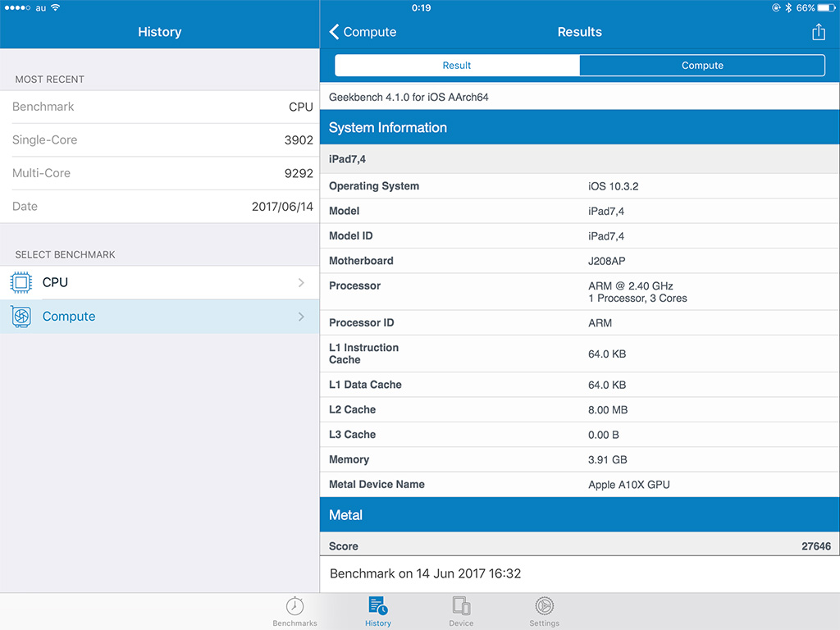Tap the System Information section header

(x=580, y=127)
